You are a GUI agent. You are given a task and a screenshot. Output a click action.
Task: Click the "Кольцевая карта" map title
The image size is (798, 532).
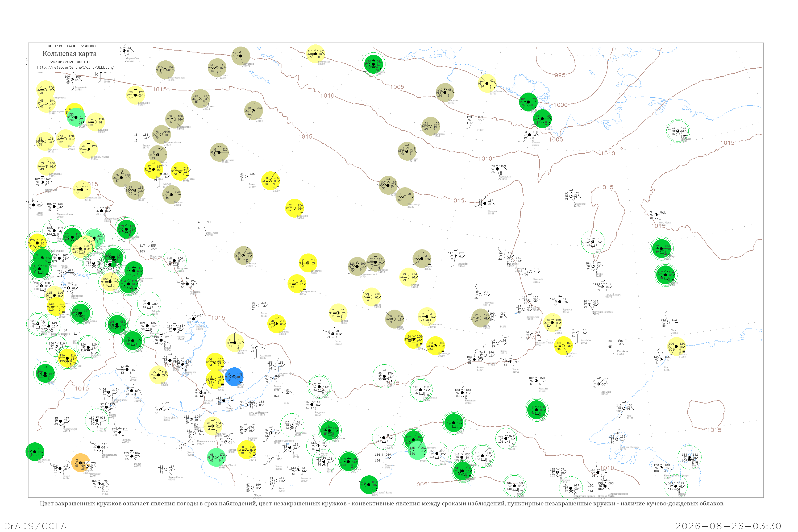pos(69,54)
